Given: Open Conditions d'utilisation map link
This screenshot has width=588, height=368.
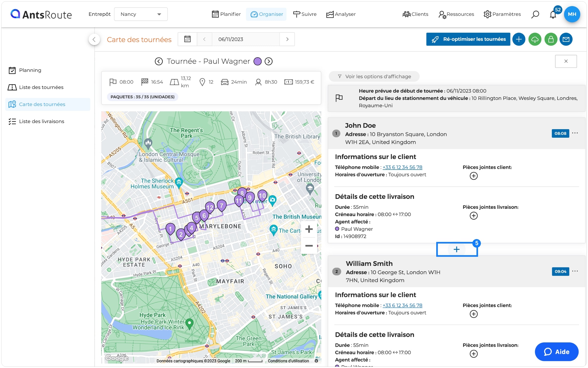Looking at the screenshot, I should (288, 361).
